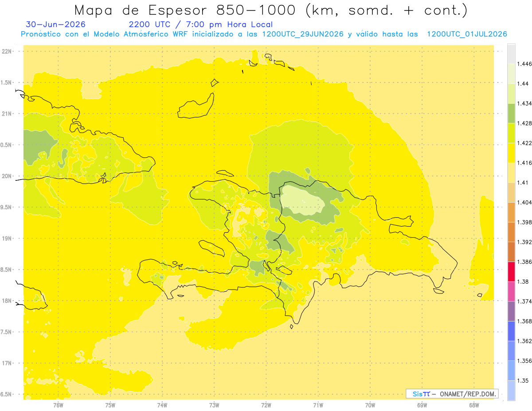Viewport: 532px width, 411px height.
Task: Click the '73W' longitude label
Action: [214, 405]
